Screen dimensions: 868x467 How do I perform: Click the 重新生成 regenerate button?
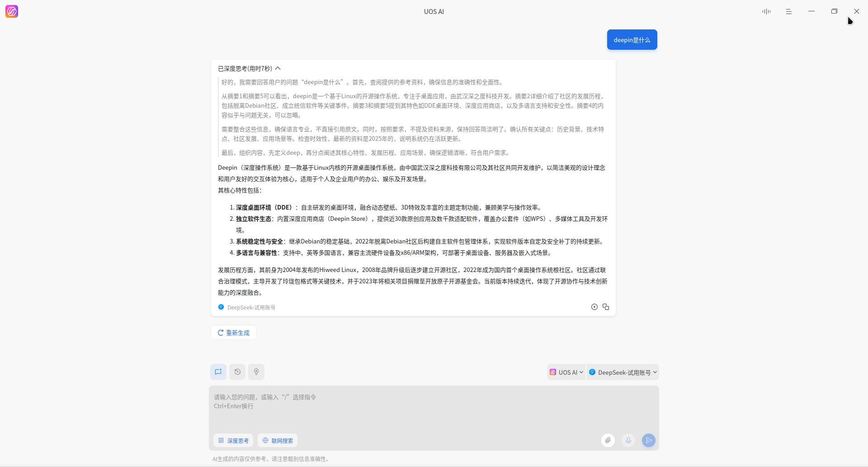pos(234,333)
